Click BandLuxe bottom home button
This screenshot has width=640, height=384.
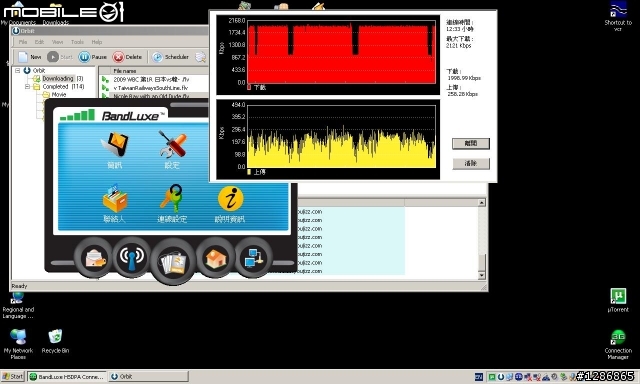[x=215, y=258]
